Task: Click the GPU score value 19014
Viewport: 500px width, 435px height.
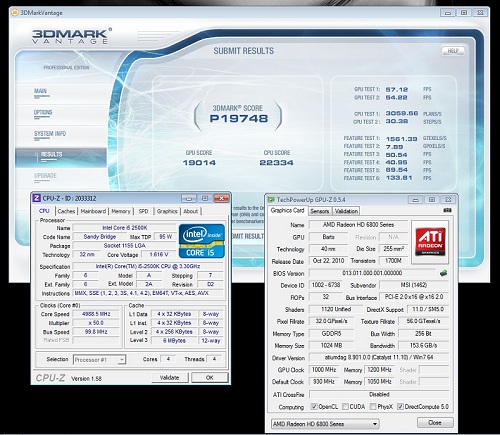Action: point(199,163)
